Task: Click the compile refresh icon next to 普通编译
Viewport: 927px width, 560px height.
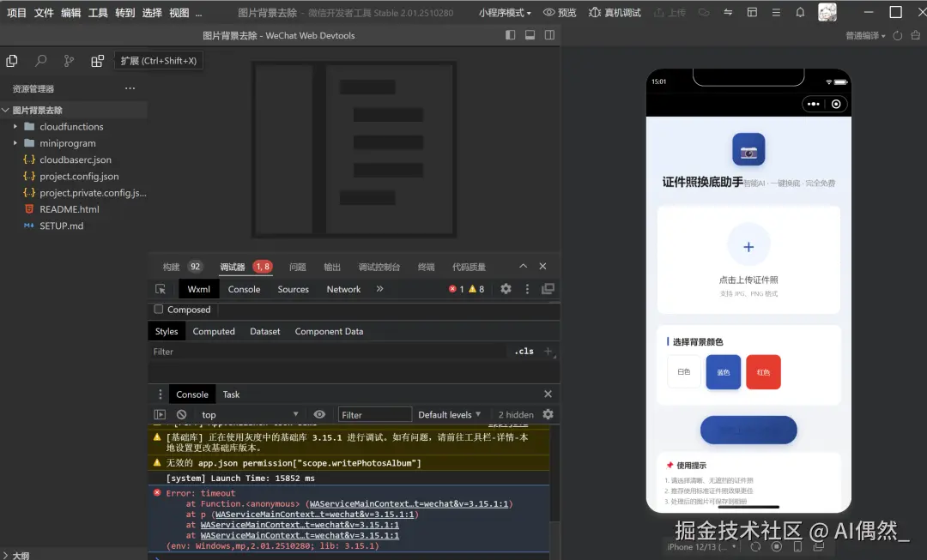Action: click(x=898, y=35)
